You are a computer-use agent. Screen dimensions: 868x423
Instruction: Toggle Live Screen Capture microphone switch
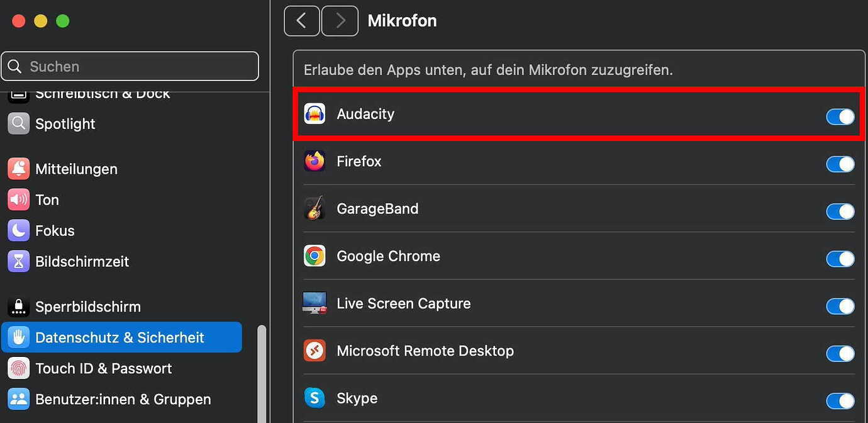[x=840, y=306]
